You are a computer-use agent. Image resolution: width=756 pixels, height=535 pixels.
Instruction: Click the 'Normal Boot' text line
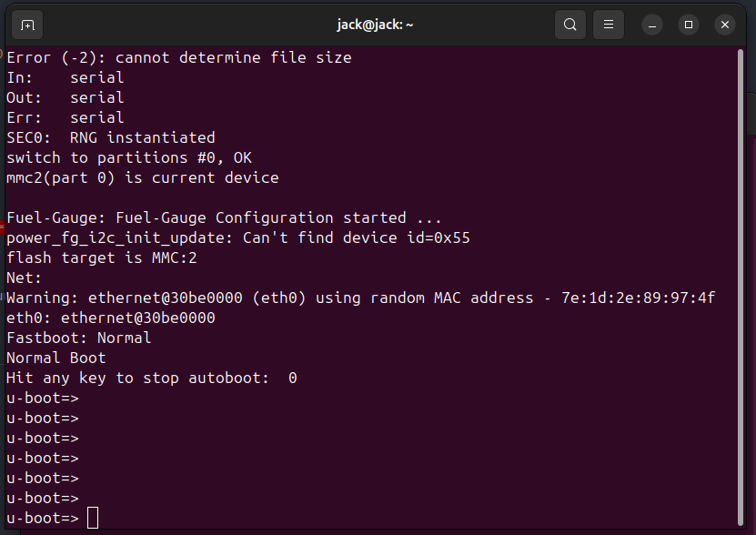[x=55, y=358]
